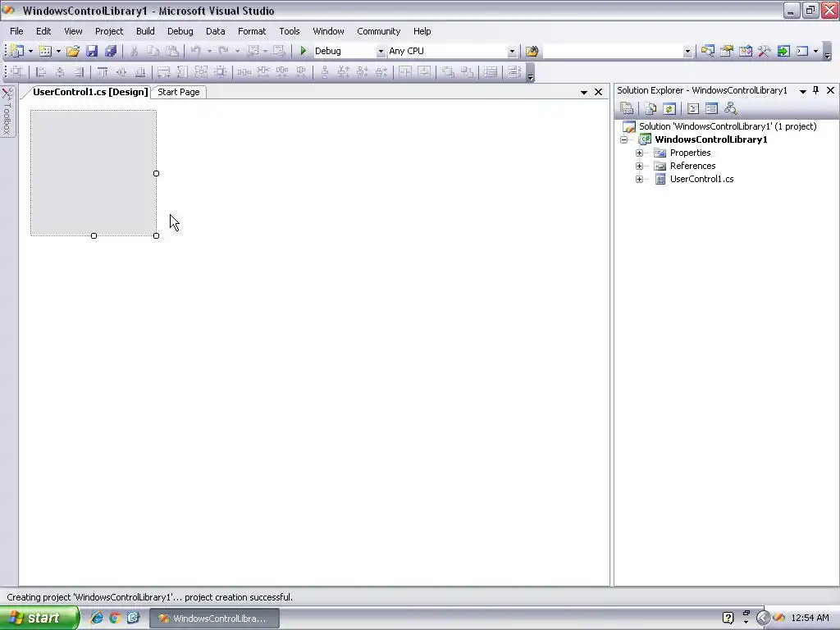Click the Redo arrow icon
The width and height of the screenshot is (840, 630).
[x=223, y=51]
